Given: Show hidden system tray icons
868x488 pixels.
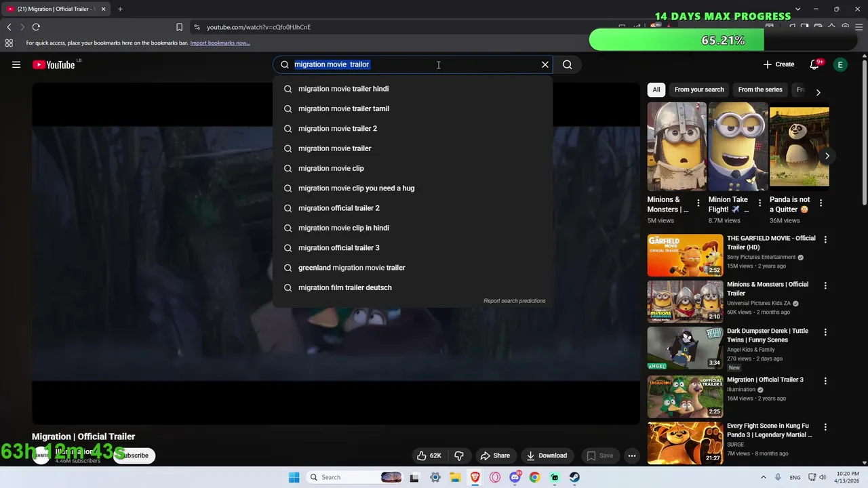Looking at the screenshot, I should click(763, 477).
